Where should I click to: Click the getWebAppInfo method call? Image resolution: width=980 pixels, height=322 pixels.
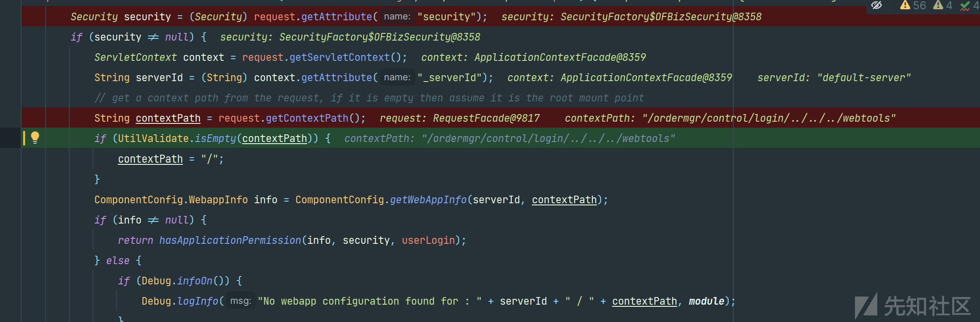click(428, 199)
